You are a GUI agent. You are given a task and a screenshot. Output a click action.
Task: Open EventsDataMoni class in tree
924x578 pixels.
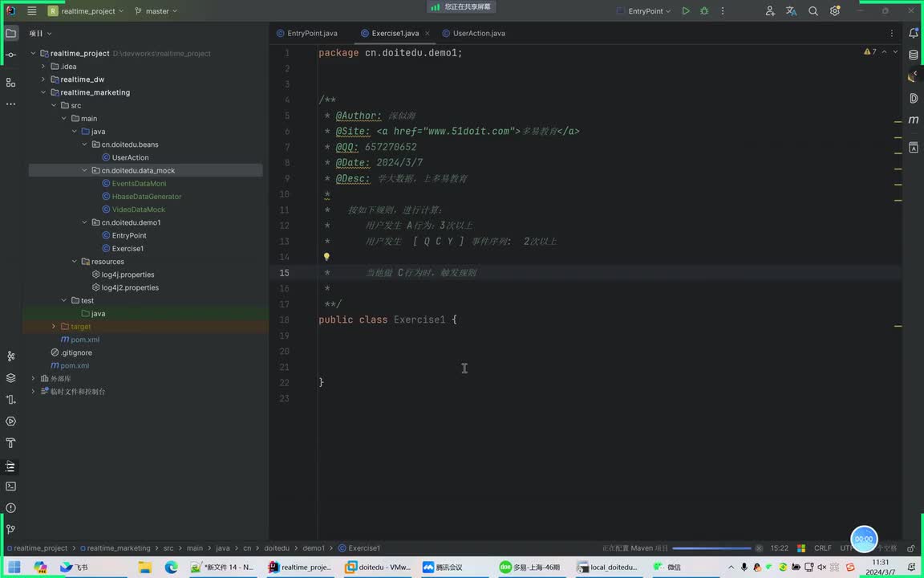tap(139, 183)
